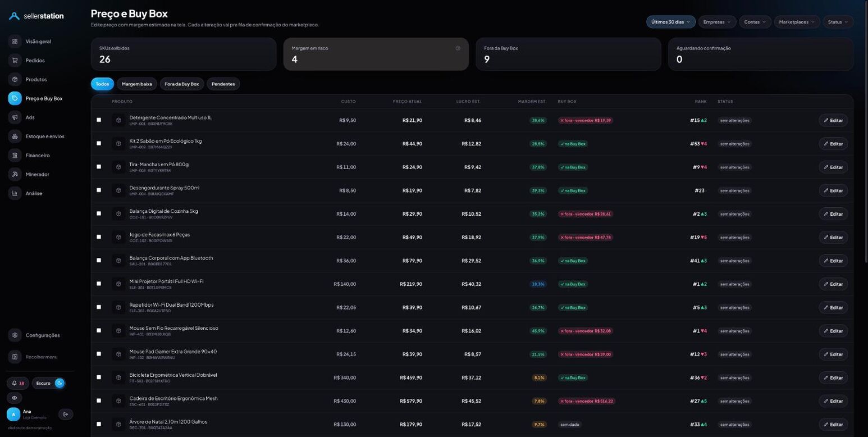Click Editar for Mouse Pad Gamer Extra Grande
868x437 pixels.
click(833, 354)
